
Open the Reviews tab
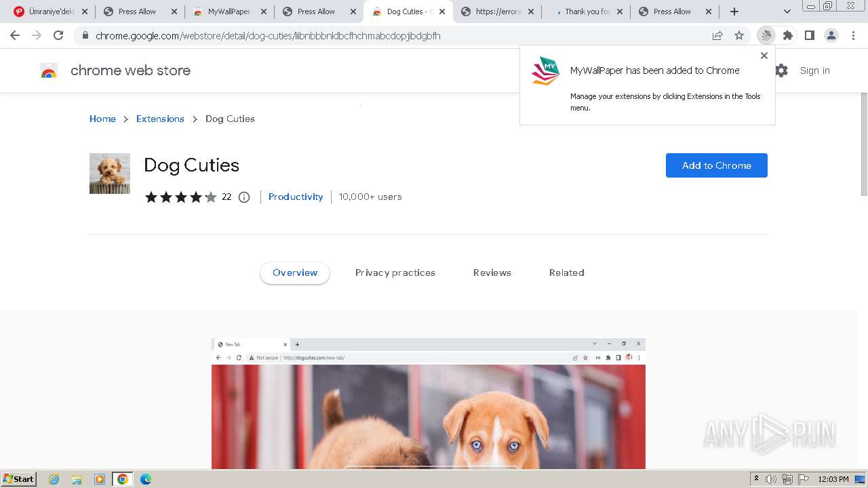click(x=492, y=272)
